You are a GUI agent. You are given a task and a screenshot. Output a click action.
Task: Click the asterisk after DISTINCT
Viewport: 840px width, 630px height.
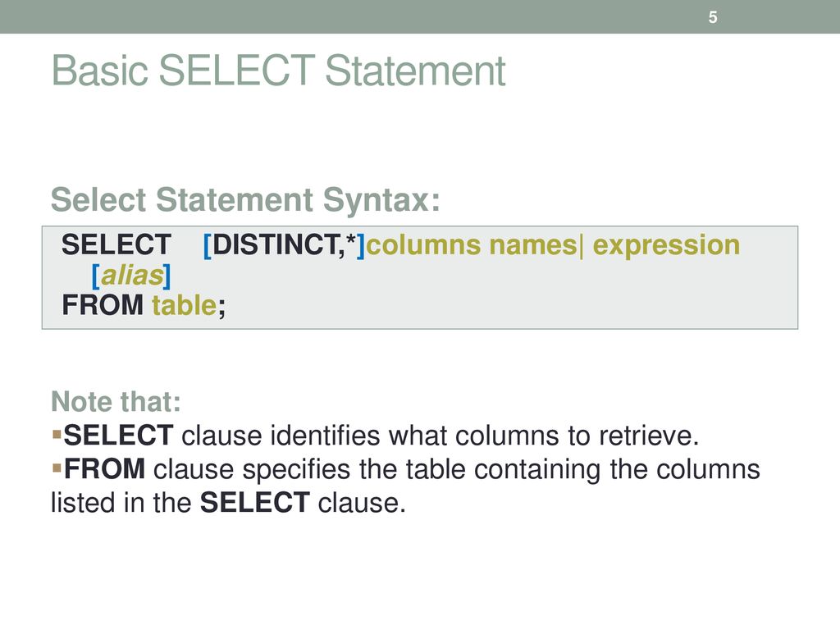pyautogui.click(x=351, y=241)
